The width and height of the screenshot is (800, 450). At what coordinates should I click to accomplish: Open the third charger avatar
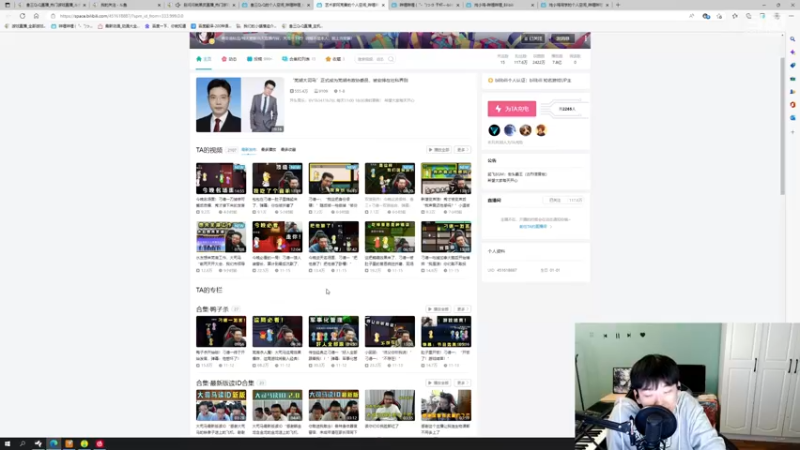point(526,130)
